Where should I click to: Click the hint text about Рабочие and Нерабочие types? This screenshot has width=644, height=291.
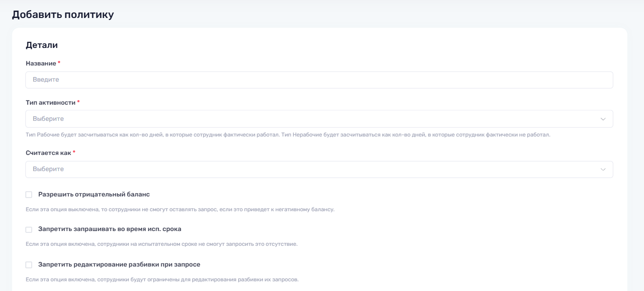click(x=288, y=135)
